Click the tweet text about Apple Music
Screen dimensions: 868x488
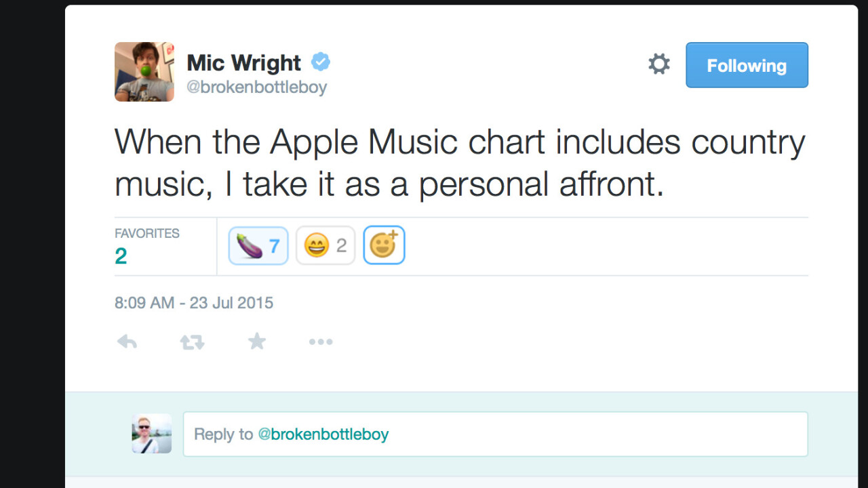460,163
